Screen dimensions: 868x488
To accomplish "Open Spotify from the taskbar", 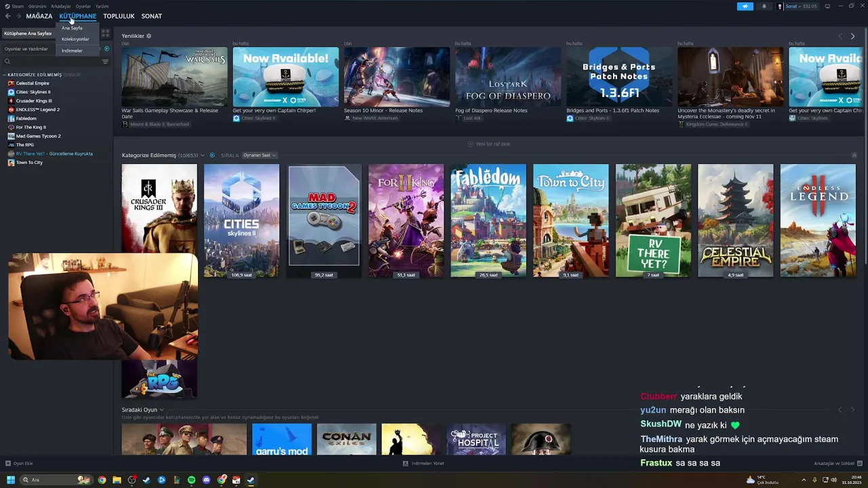I will tap(191, 480).
